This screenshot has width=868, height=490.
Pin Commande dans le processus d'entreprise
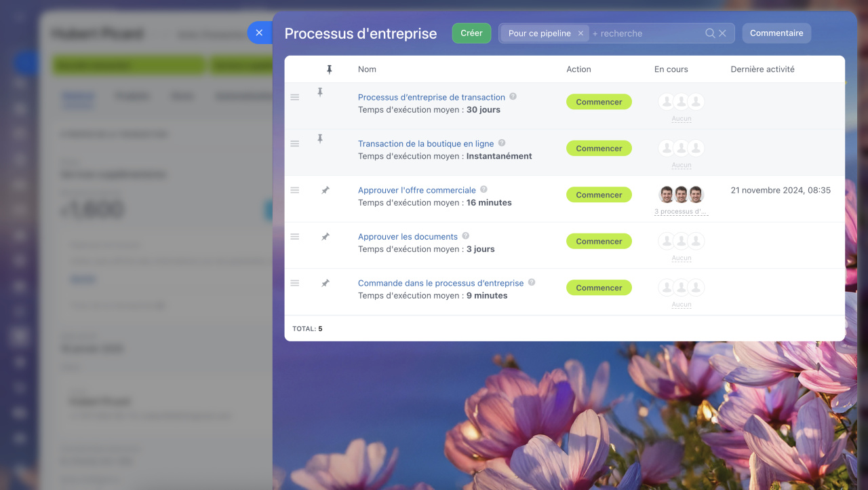point(325,283)
